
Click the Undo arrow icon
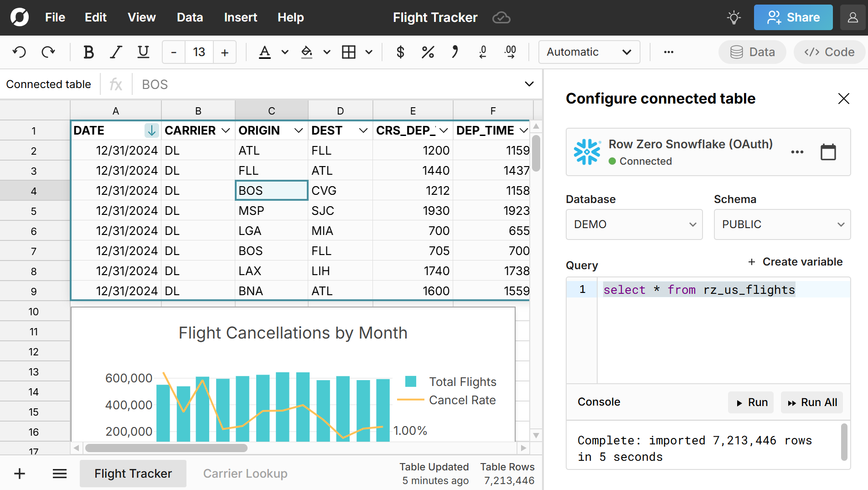(19, 52)
